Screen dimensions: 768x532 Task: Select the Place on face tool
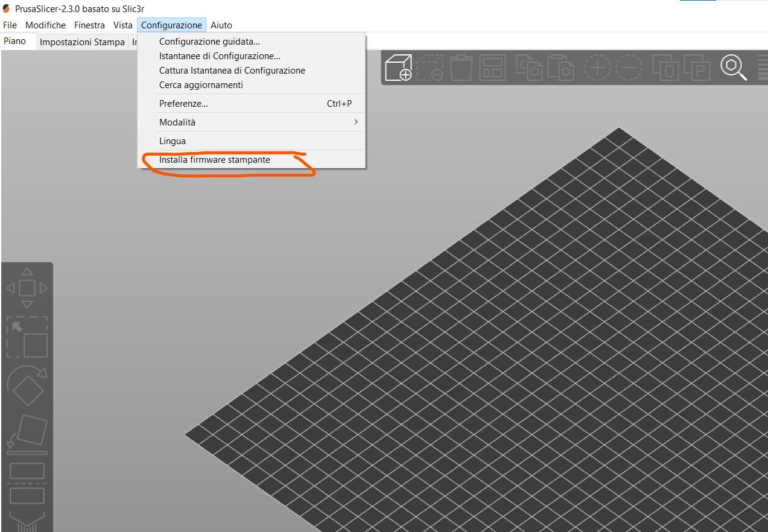pyautogui.click(x=27, y=434)
